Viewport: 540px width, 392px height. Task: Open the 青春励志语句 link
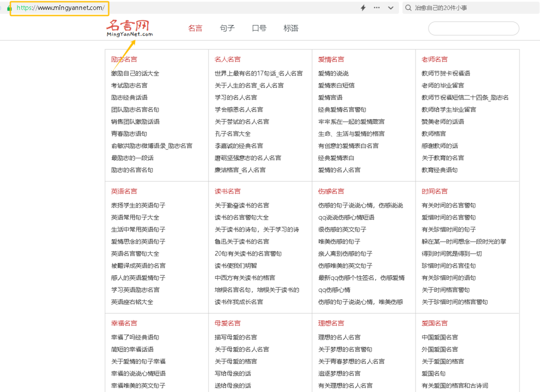pyautogui.click(x=129, y=133)
